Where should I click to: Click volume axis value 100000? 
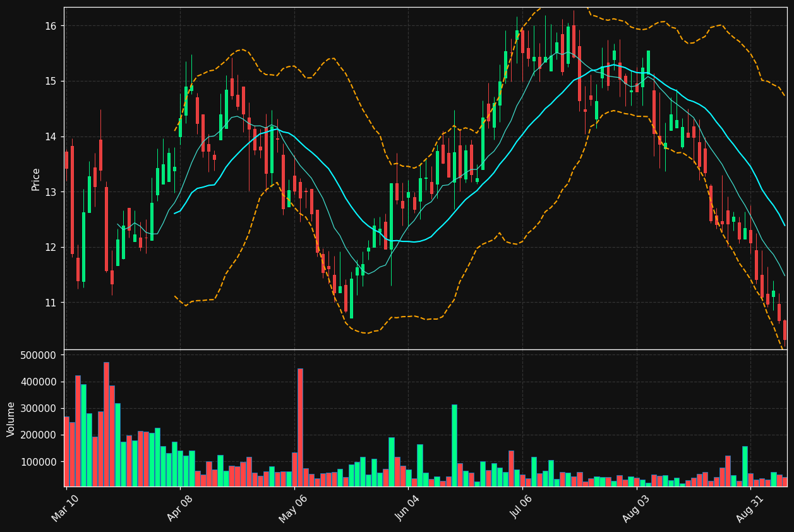click(39, 462)
